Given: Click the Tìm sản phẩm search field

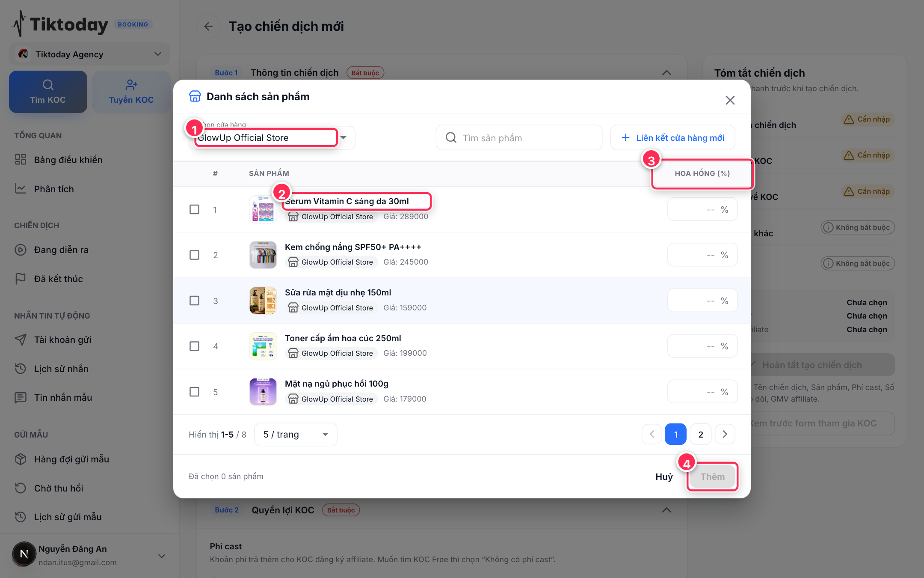Looking at the screenshot, I should (x=519, y=138).
